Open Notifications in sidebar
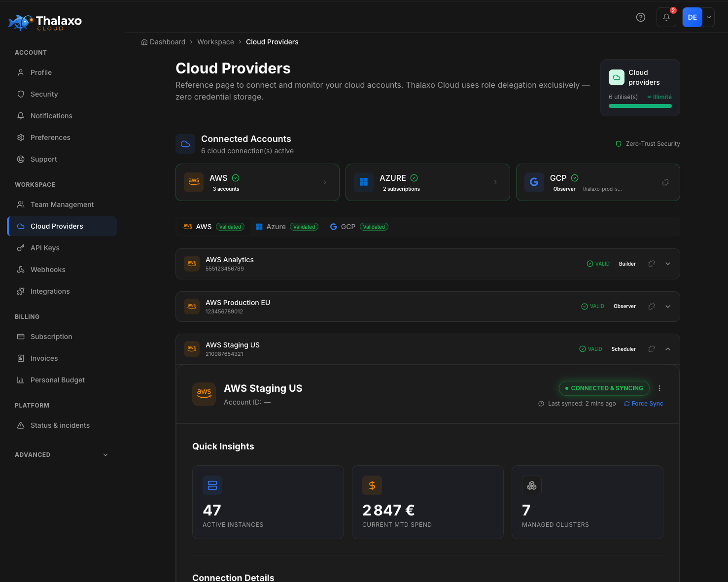Viewport: 728px width, 582px height. (62, 116)
